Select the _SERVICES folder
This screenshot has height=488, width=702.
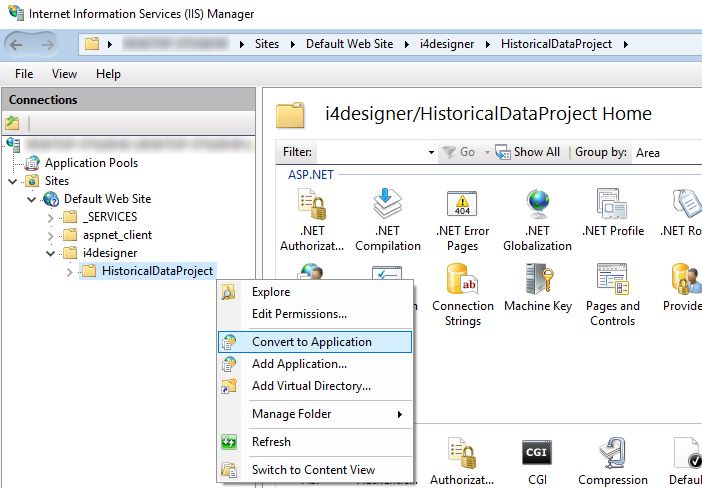click(110, 217)
